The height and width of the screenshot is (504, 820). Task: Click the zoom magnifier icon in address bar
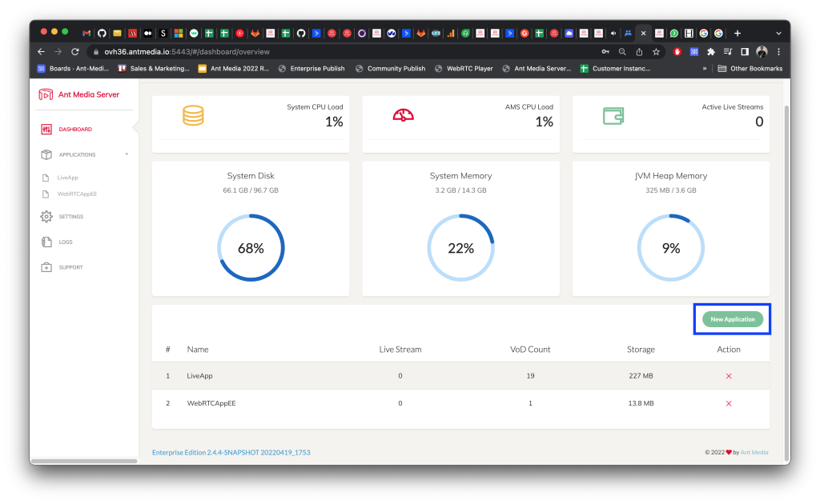point(622,52)
